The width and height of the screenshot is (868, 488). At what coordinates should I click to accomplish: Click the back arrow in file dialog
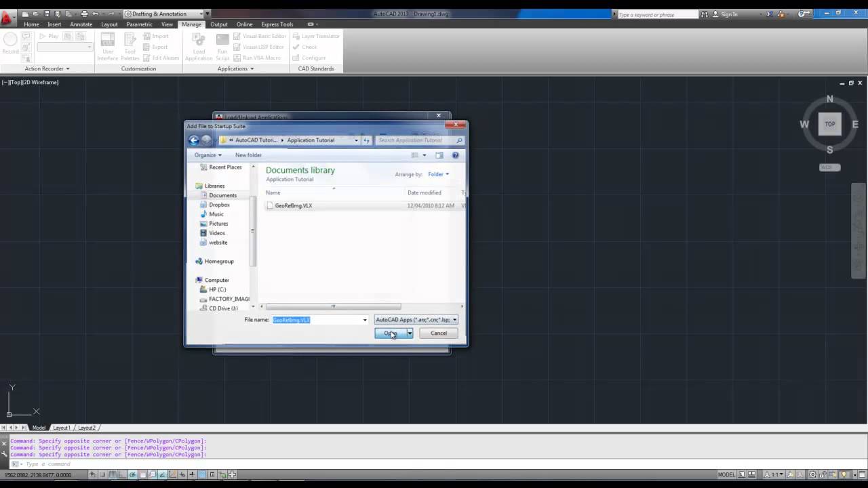coord(194,140)
